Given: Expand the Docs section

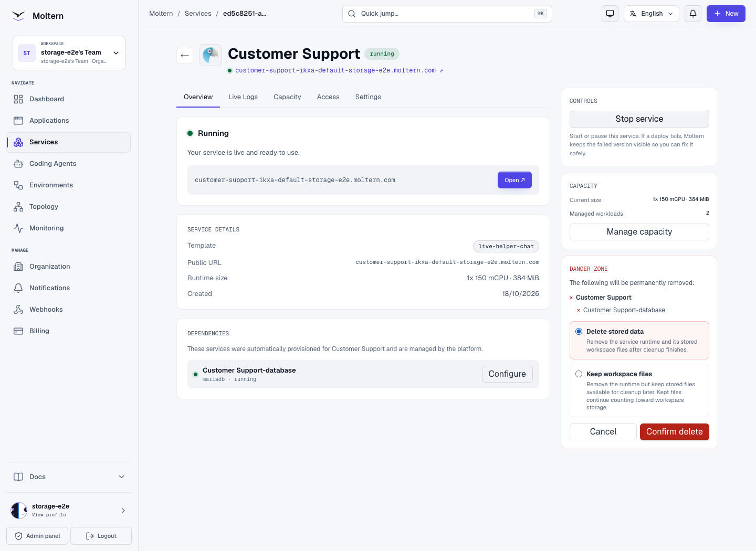Looking at the screenshot, I should [69, 477].
